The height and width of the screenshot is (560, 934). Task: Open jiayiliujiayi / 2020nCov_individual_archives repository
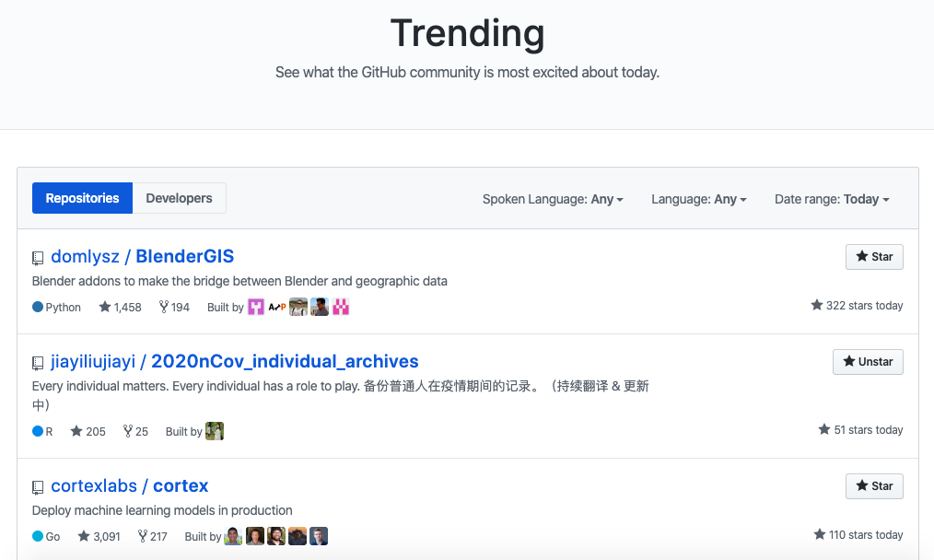(235, 361)
